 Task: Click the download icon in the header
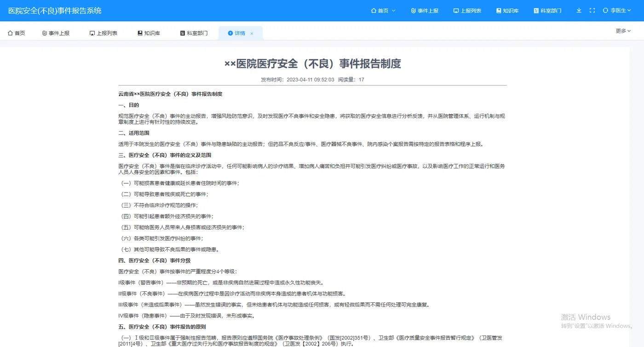pos(579,11)
